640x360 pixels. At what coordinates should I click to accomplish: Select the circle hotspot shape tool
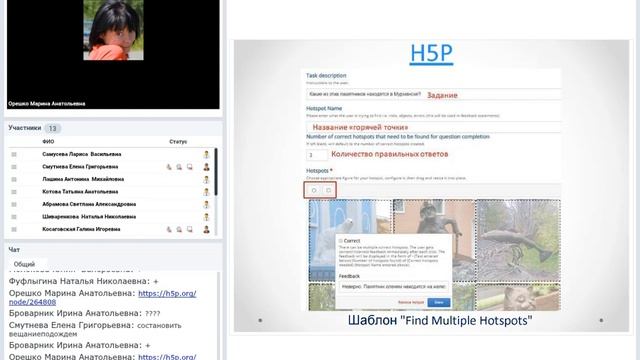pyautogui.click(x=314, y=190)
